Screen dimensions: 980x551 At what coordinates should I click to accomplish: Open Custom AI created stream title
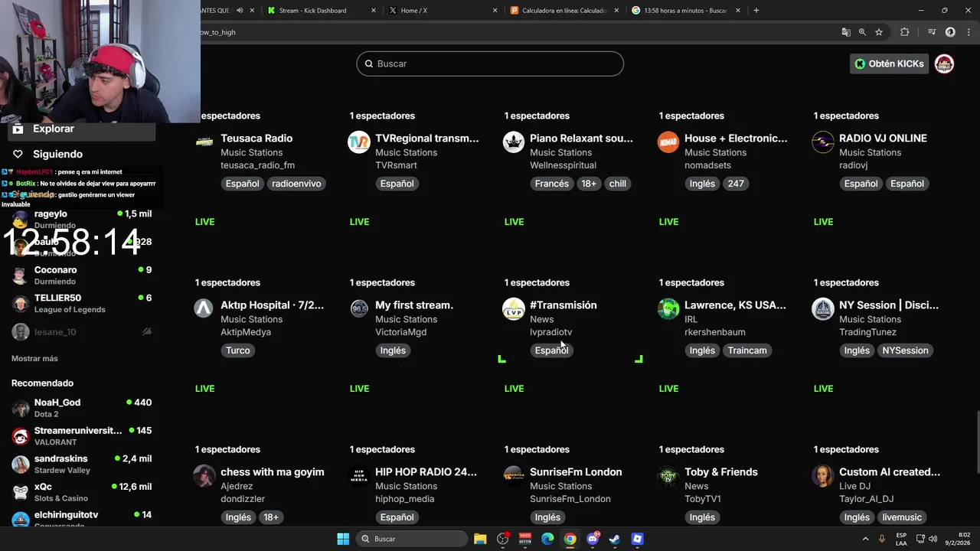click(890, 471)
